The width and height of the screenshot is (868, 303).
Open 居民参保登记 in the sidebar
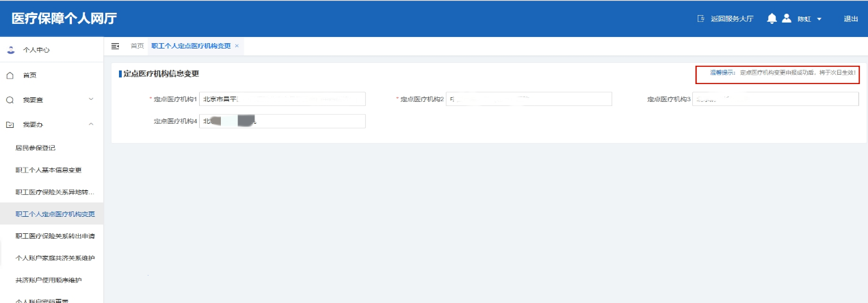(36, 148)
